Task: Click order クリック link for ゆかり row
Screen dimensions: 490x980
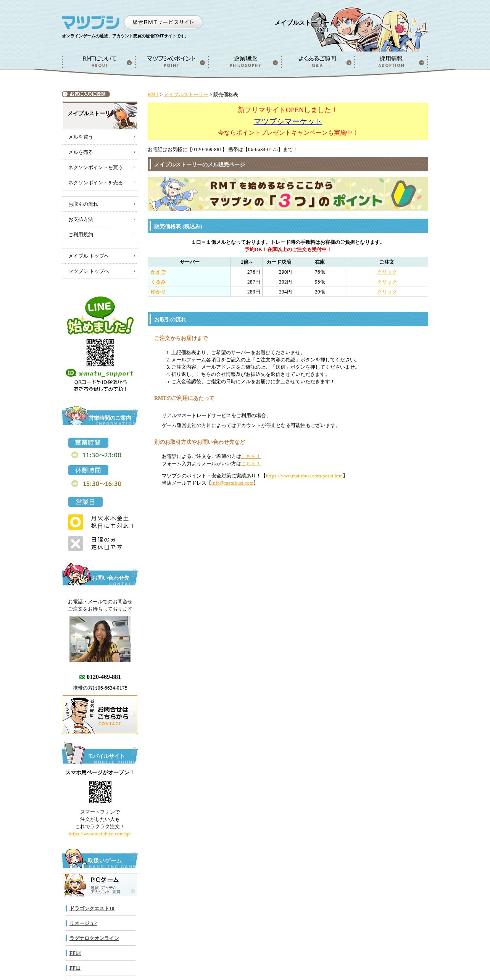Action: 387,292
